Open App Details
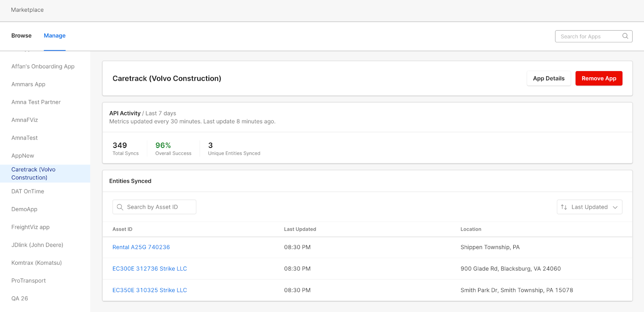Image resolution: width=644 pixels, height=312 pixels. tap(549, 78)
